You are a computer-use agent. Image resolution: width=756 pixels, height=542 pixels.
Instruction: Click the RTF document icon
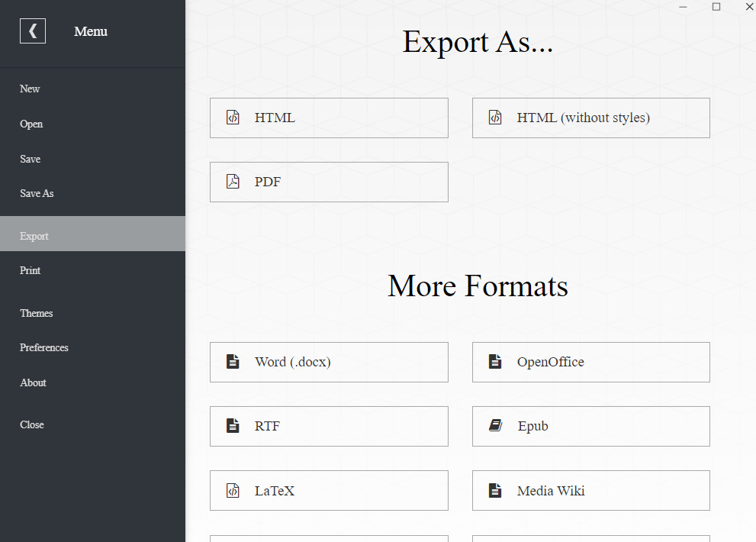(x=233, y=426)
